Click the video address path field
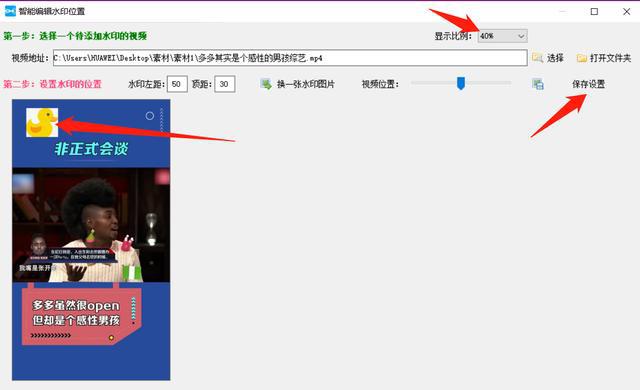This screenshot has width=640, height=390. (x=290, y=58)
